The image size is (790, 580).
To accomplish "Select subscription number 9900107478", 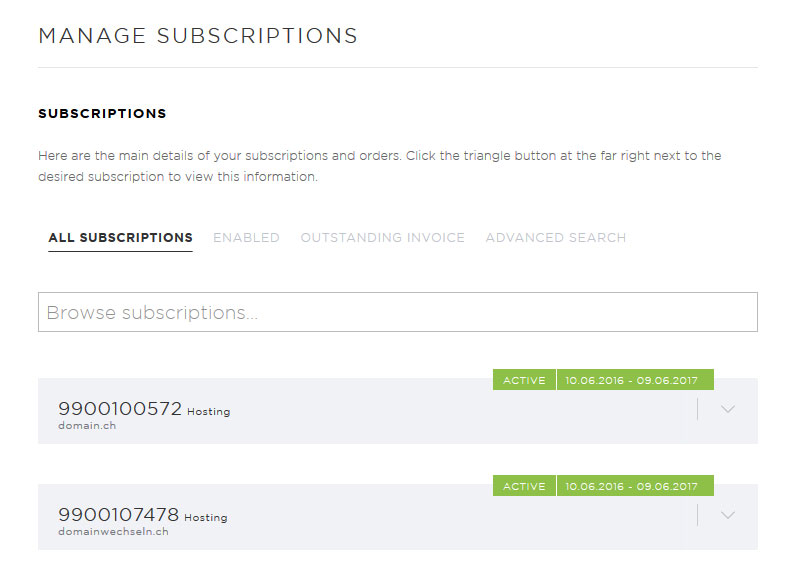I will point(118,514).
